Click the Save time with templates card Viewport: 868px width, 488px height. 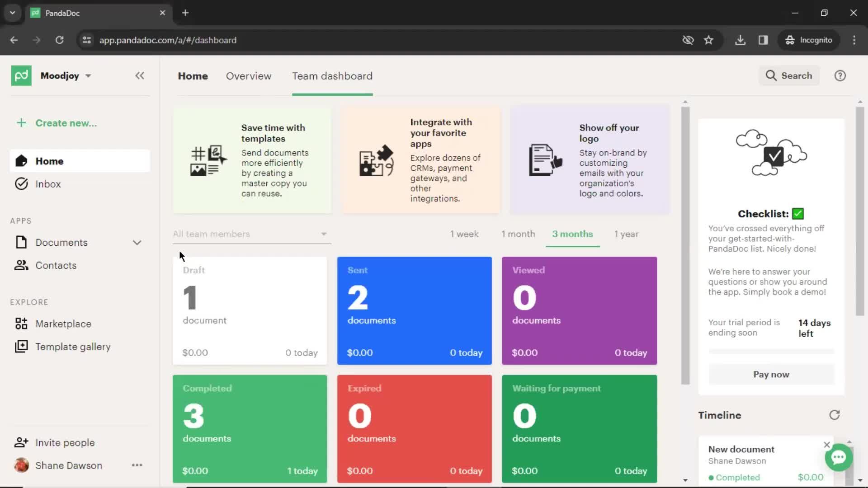(x=252, y=160)
